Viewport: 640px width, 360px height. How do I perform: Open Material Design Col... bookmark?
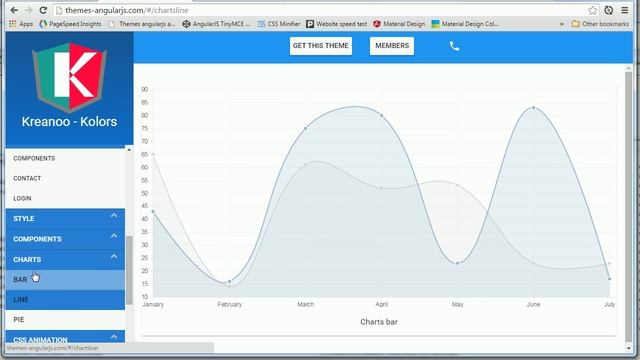click(465, 24)
